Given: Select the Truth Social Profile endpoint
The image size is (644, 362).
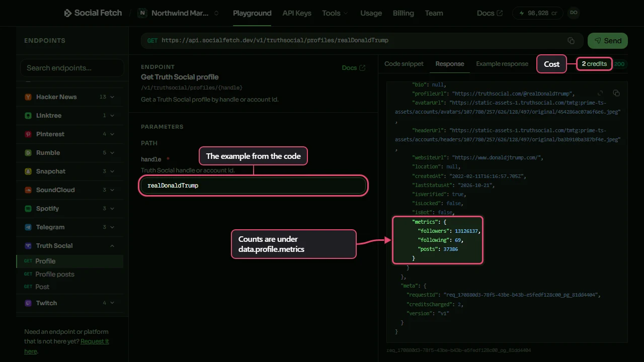Looking at the screenshot, I should [70, 261].
